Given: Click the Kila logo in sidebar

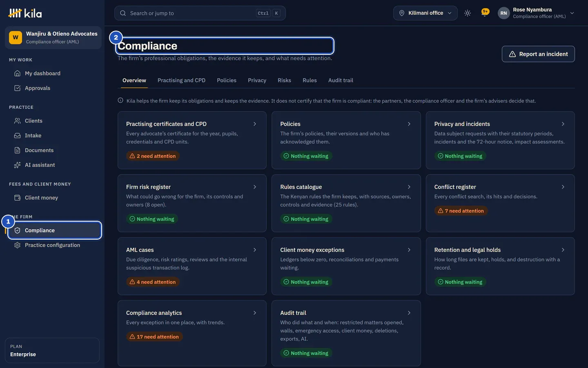Looking at the screenshot, I should pyautogui.click(x=25, y=13).
